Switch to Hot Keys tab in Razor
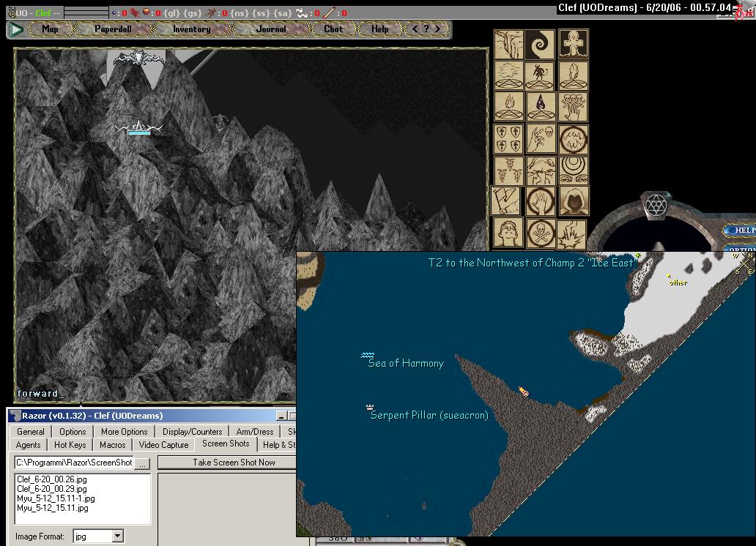 tap(70, 445)
